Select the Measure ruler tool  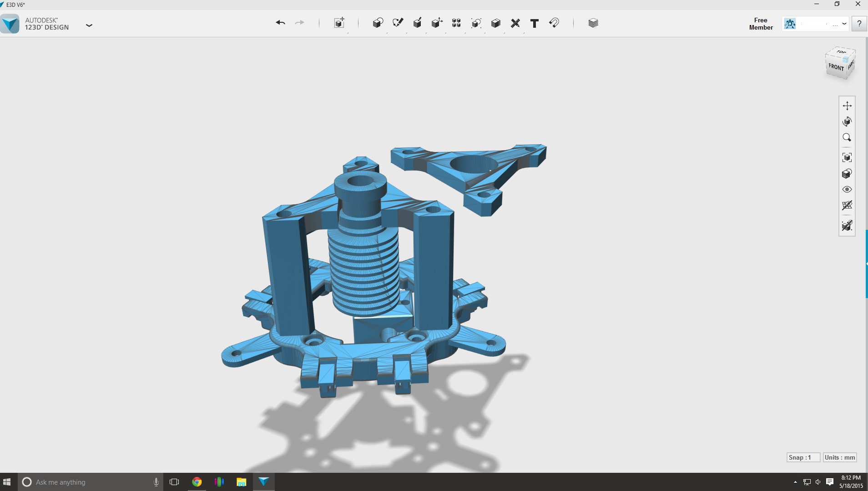pyautogui.click(x=515, y=23)
